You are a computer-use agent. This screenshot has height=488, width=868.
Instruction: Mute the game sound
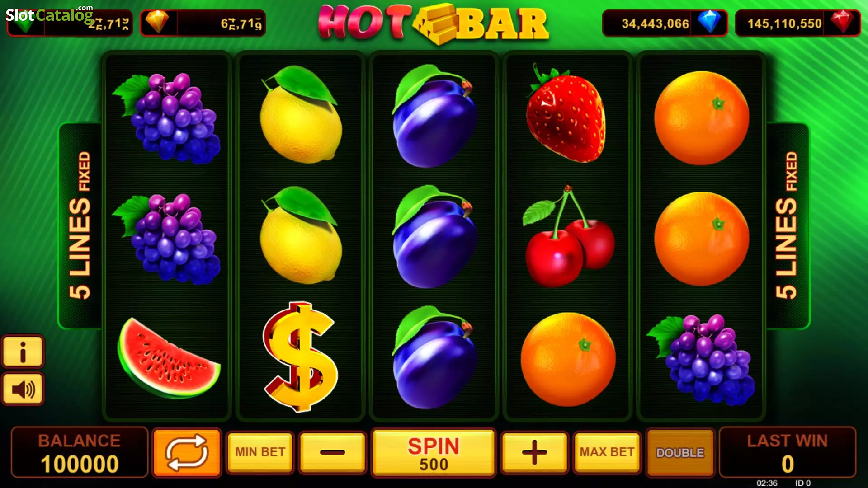(x=23, y=389)
